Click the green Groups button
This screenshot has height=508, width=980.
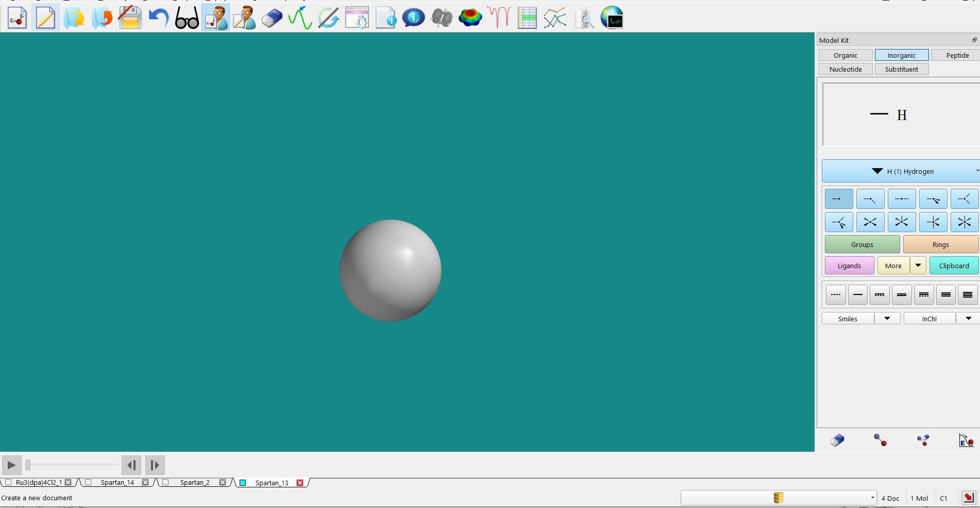pyautogui.click(x=862, y=244)
